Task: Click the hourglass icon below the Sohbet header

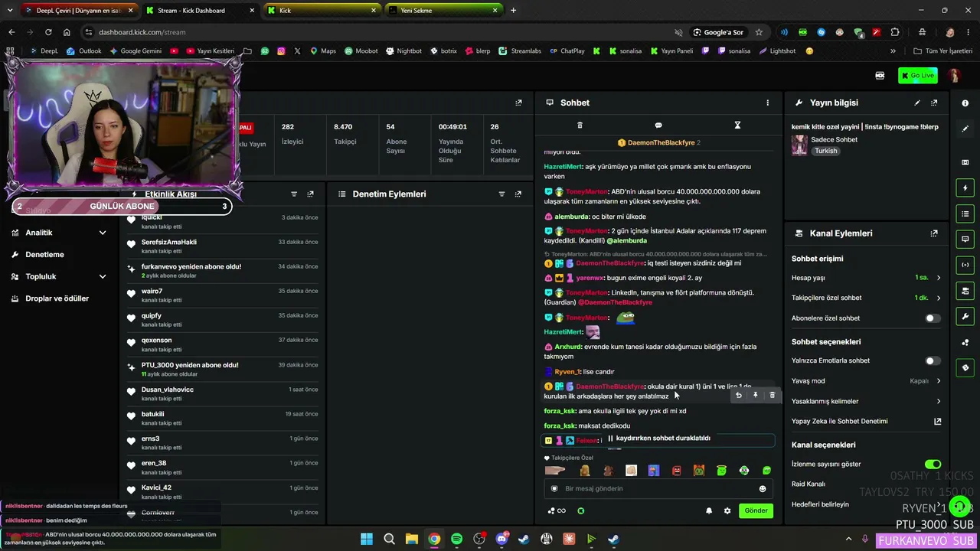Action: 737,126
